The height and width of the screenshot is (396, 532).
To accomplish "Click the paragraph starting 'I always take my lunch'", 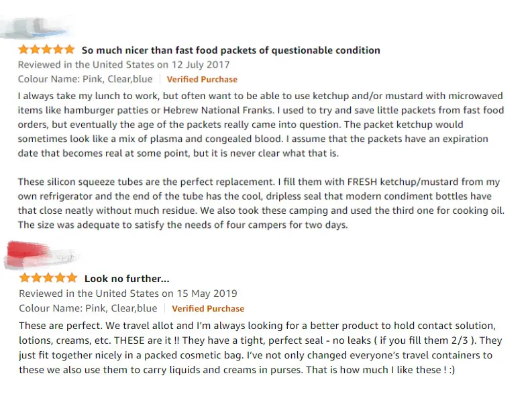I will point(260,125).
